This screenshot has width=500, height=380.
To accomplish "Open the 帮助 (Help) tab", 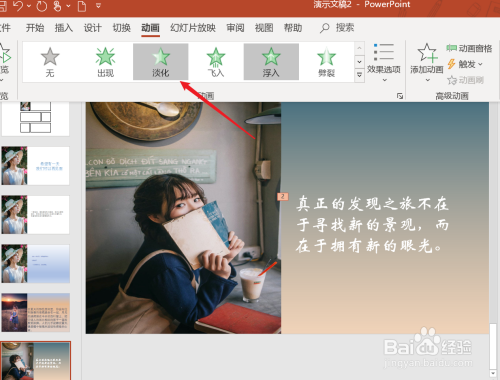I will pos(293,28).
